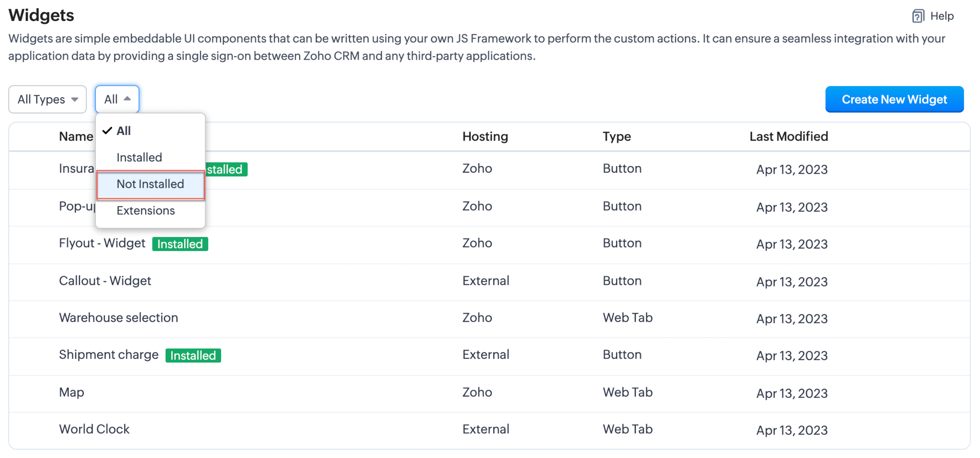
Task: Open the Map widget row
Action: [71, 392]
